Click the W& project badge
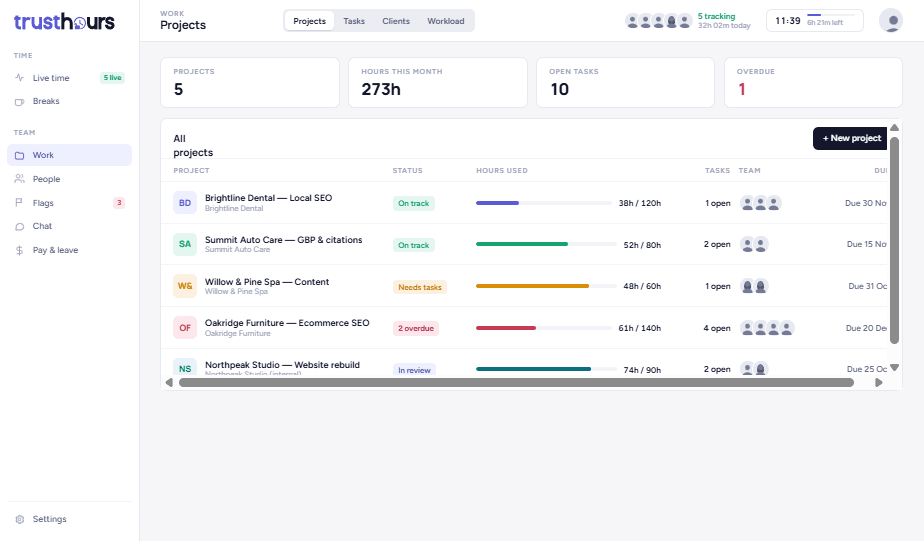924x541 pixels. point(184,286)
